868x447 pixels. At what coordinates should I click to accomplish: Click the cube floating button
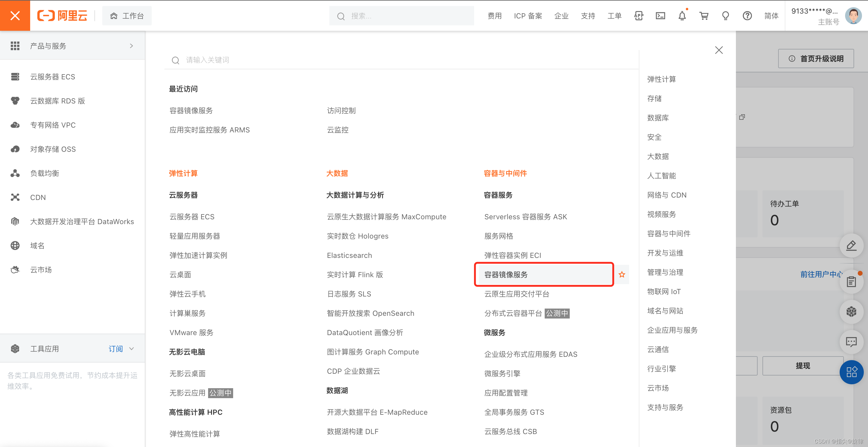(851, 312)
